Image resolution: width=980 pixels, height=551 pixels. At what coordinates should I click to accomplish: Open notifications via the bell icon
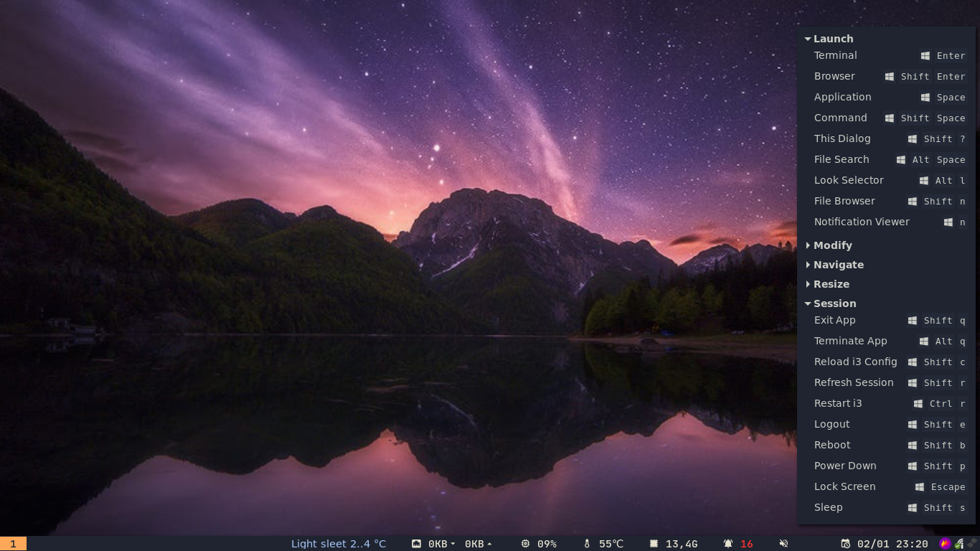(x=728, y=544)
